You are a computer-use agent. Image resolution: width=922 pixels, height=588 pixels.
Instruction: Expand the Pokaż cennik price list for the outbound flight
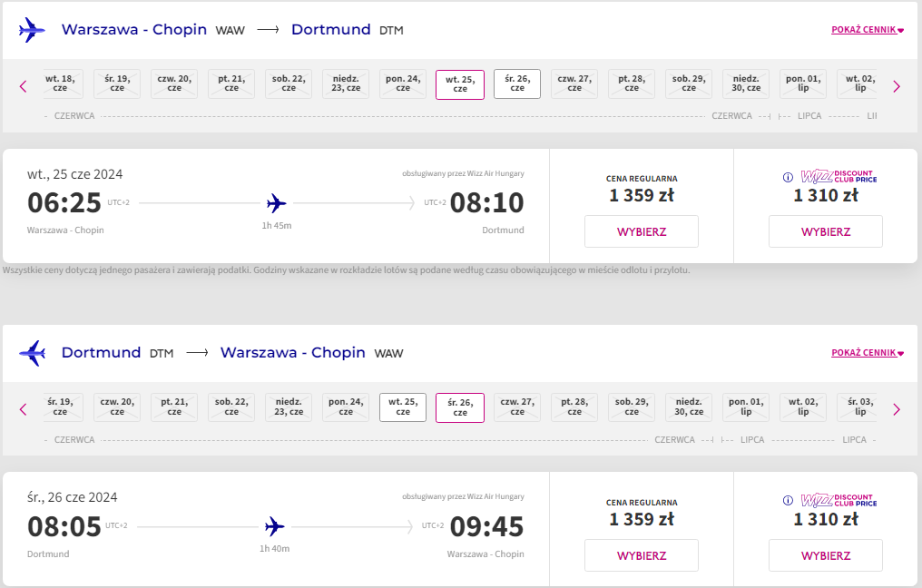pyautogui.click(x=868, y=29)
